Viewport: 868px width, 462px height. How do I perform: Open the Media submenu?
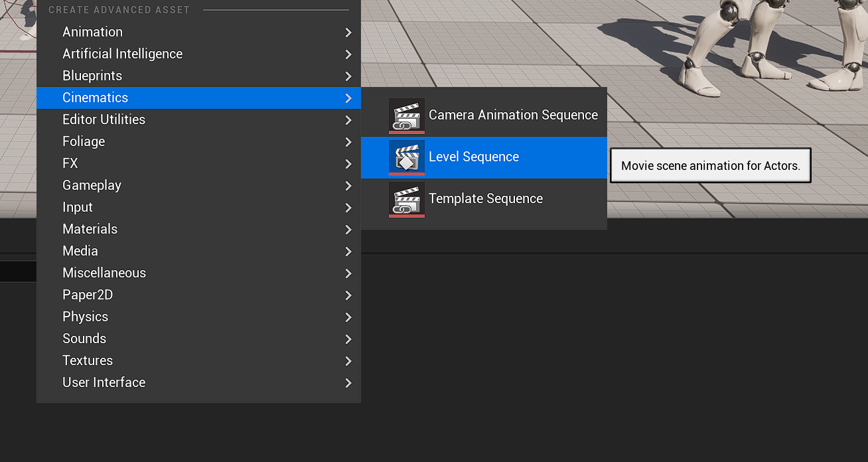(198, 251)
